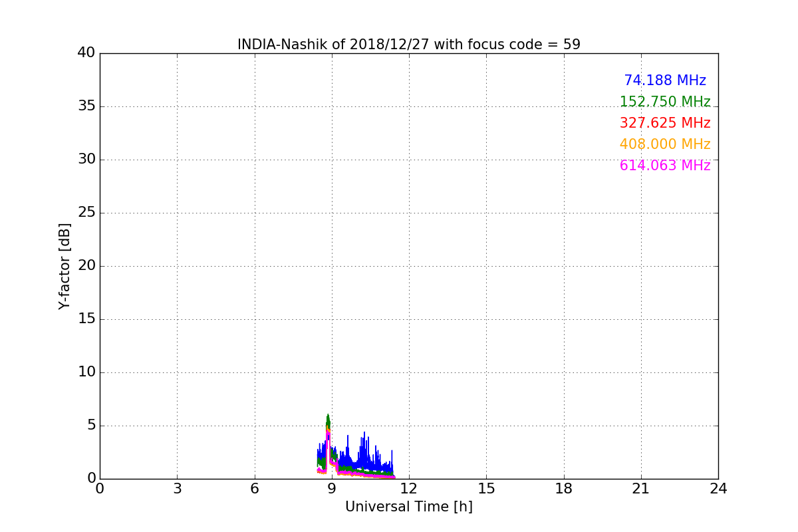Screen dimensions: 798x532
Task: Select the 327.625 MHz legend label
Action: point(665,123)
